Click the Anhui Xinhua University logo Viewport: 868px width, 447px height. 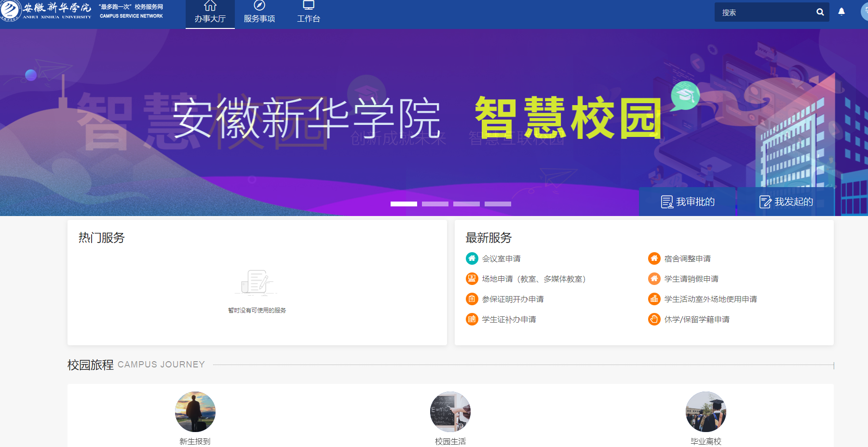click(x=46, y=11)
